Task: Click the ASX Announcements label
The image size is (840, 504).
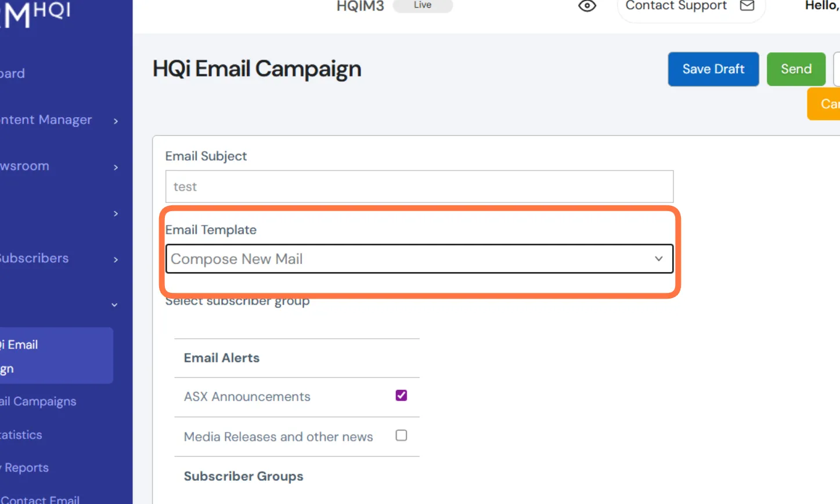Action: [247, 397]
